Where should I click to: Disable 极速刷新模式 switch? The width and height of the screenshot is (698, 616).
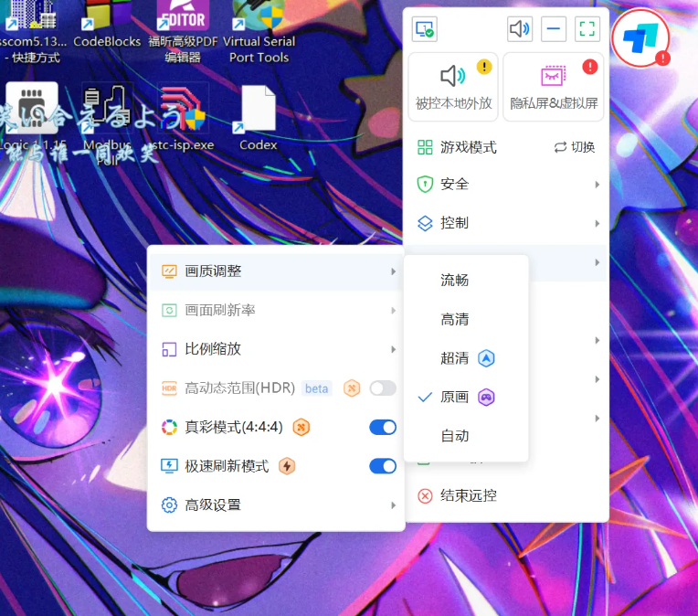[x=383, y=466]
